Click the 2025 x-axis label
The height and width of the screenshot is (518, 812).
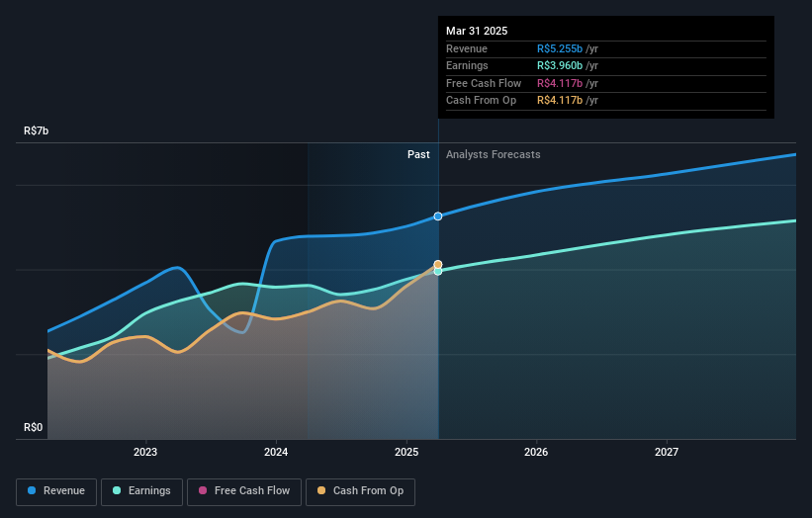click(x=406, y=453)
